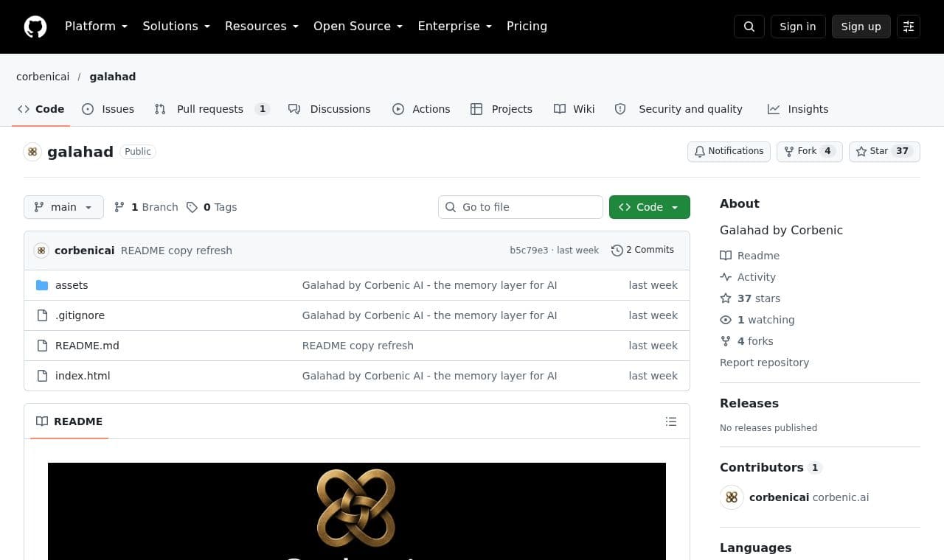944x560 pixels.
Task: Click the README outline list icon
Action: [671, 421]
